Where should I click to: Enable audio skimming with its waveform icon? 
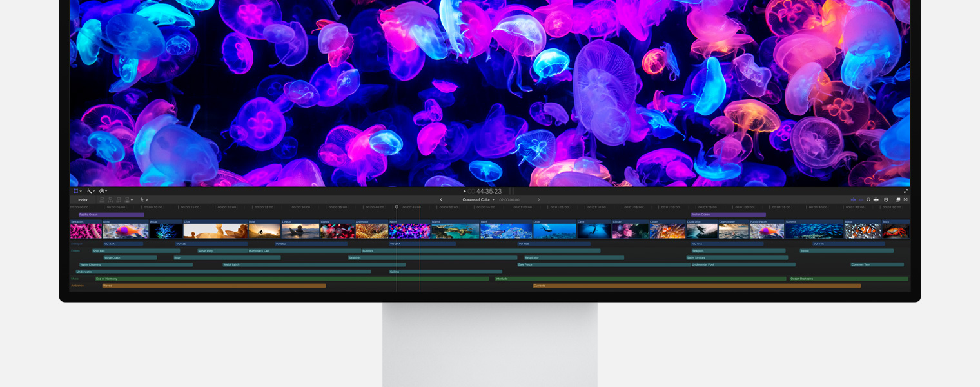point(861,199)
